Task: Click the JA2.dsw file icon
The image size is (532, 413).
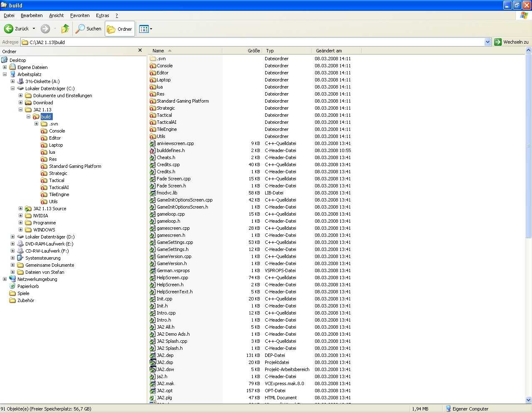Action: [x=153, y=369]
